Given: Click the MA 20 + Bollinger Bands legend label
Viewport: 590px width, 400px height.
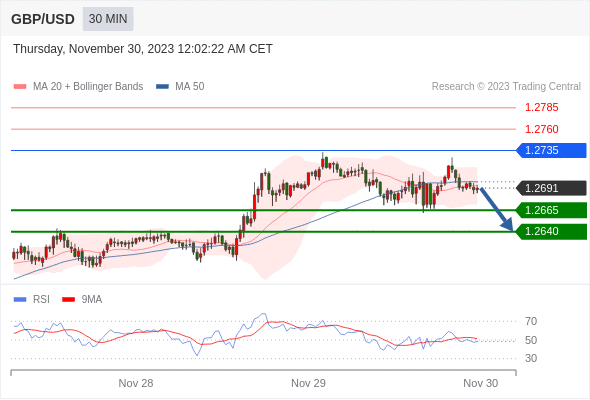Looking at the screenshot, I should 88,87.
